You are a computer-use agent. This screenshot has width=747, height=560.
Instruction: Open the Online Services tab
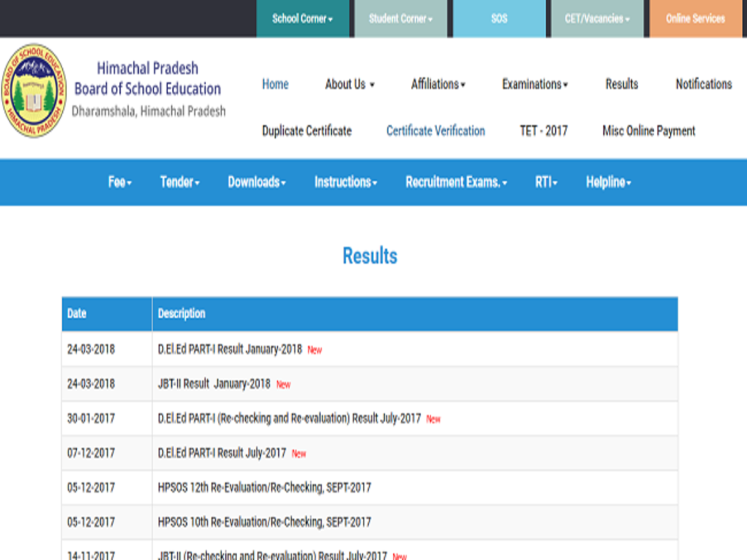coord(695,19)
